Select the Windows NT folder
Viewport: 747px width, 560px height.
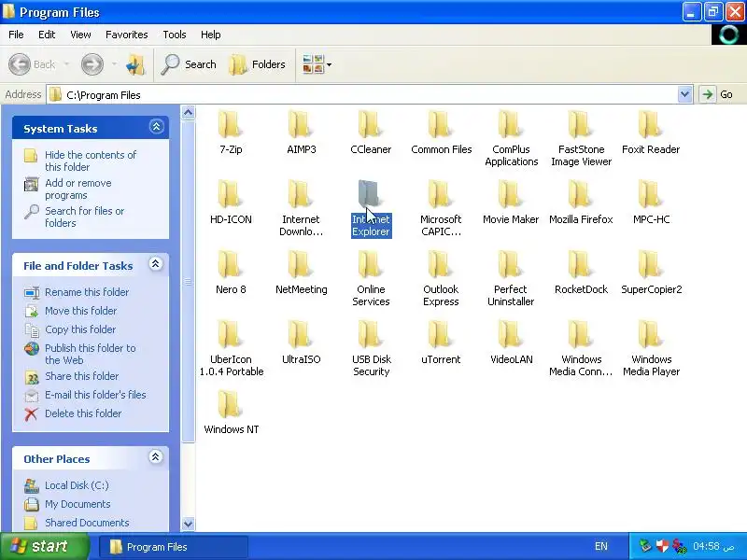[x=231, y=412]
